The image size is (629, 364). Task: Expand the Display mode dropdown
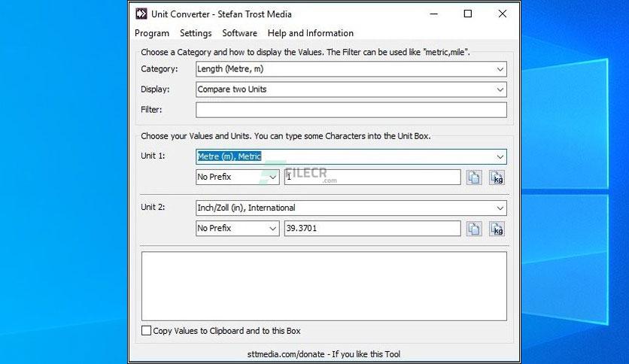click(351, 89)
